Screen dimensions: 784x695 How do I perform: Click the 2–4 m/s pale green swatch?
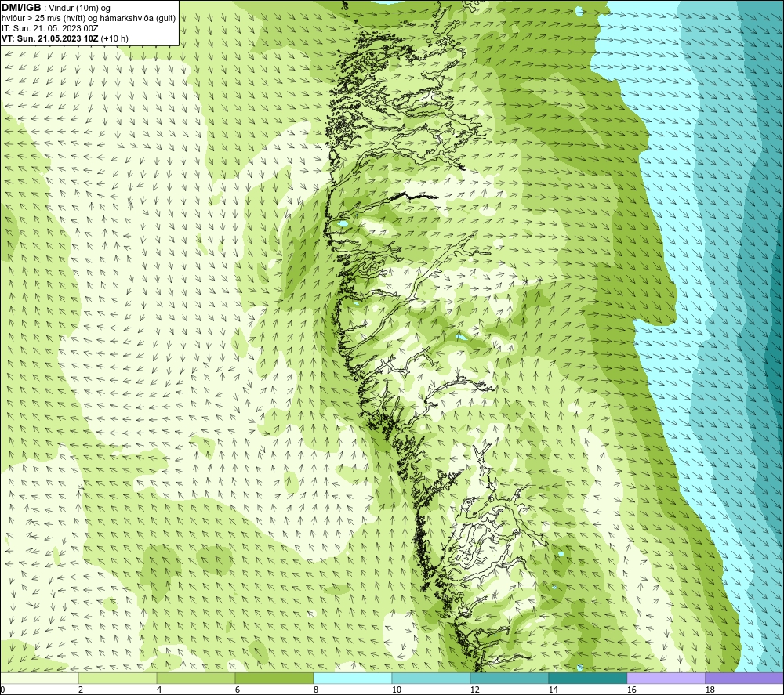pyautogui.click(x=118, y=678)
